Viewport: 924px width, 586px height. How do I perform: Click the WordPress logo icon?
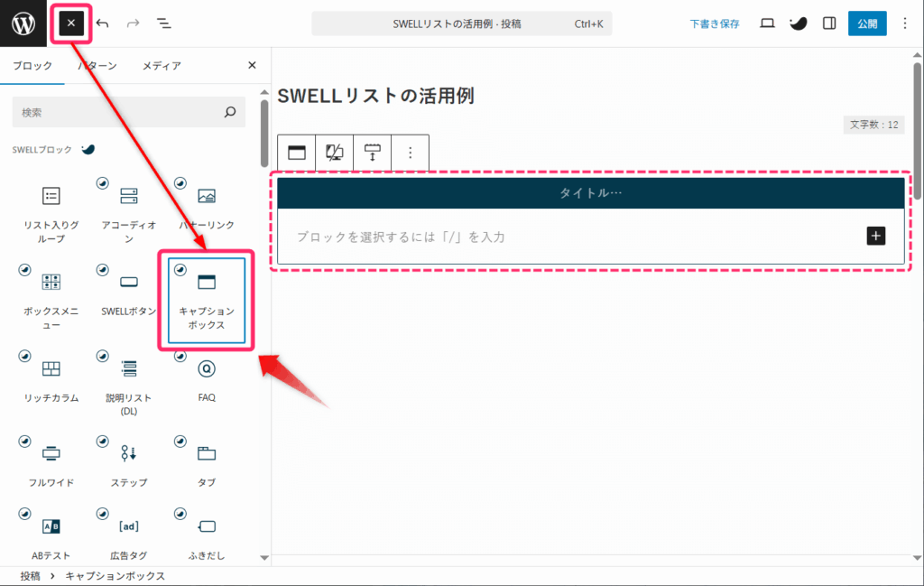(x=23, y=23)
